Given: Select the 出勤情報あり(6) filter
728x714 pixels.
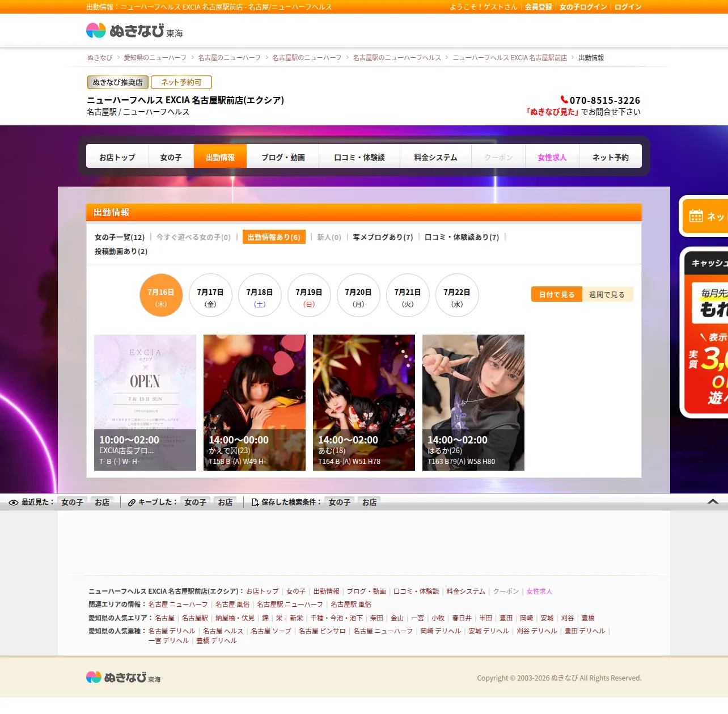Looking at the screenshot, I should (274, 237).
